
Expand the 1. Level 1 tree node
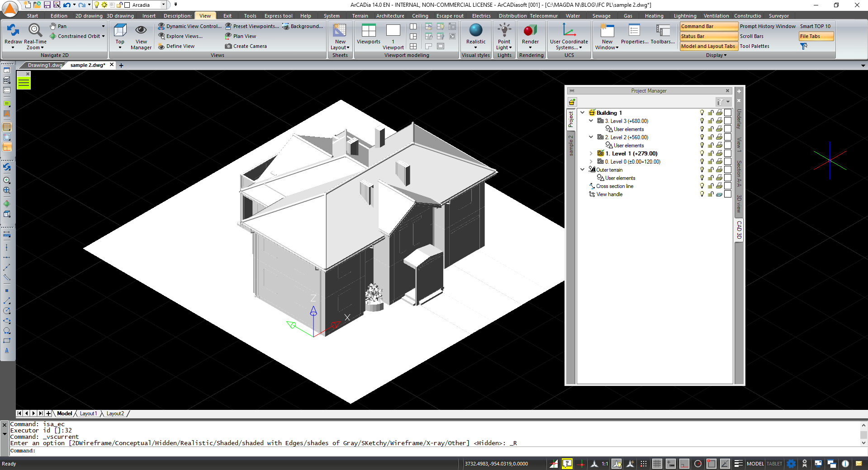tap(591, 153)
